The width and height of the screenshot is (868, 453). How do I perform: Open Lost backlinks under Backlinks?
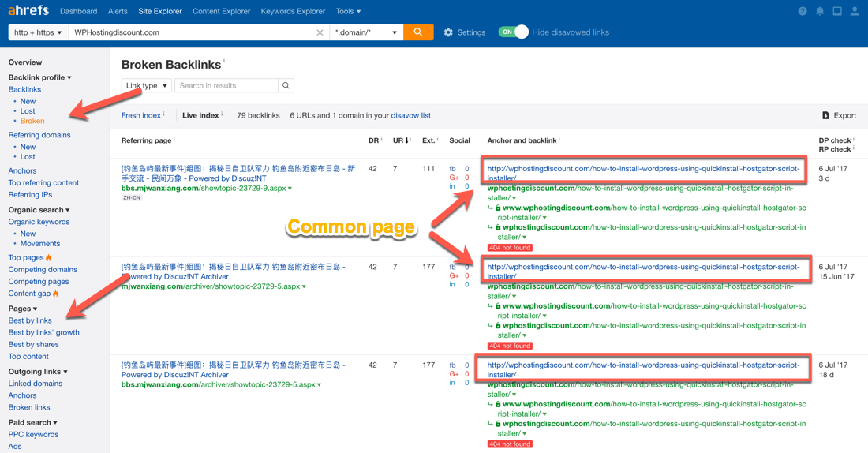click(28, 110)
